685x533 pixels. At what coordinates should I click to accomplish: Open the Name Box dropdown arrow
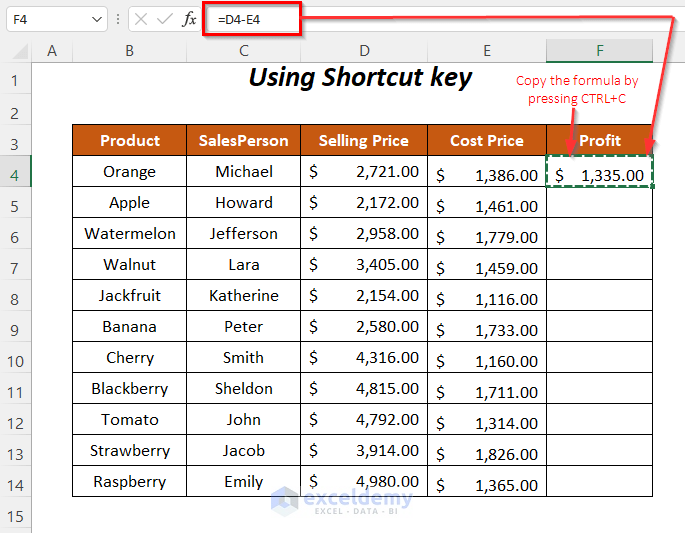(x=97, y=19)
